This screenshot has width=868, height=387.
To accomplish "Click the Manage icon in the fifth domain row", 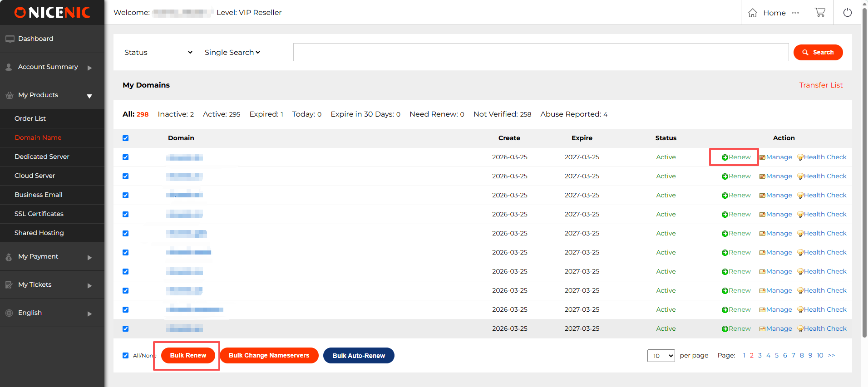I will pyautogui.click(x=763, y=234).
